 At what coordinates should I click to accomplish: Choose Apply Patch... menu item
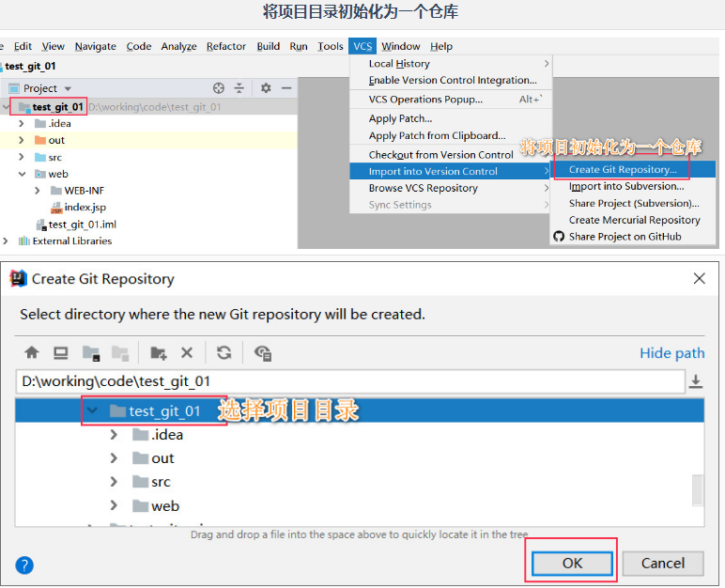point(451,118)
